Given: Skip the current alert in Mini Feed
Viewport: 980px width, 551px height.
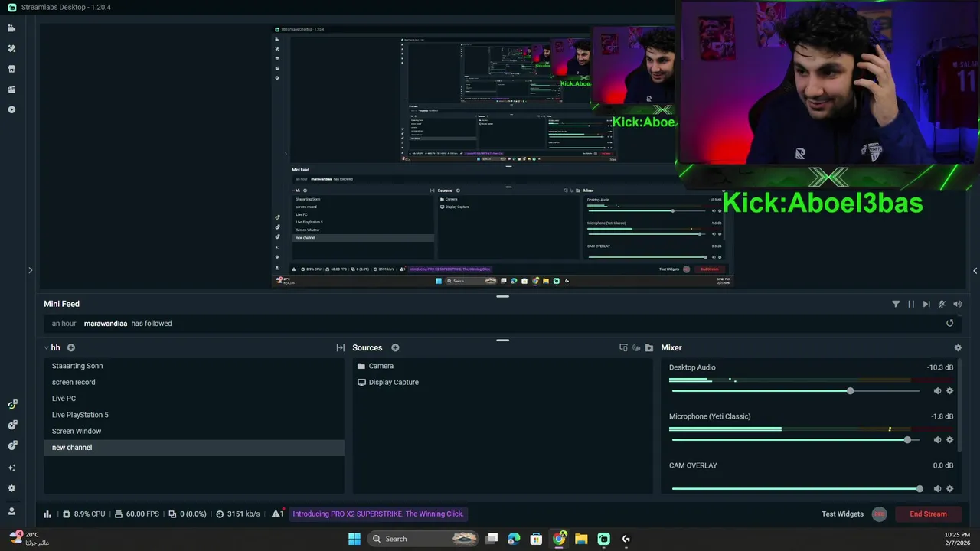Looking at the screenshot, I should (926, 304).
